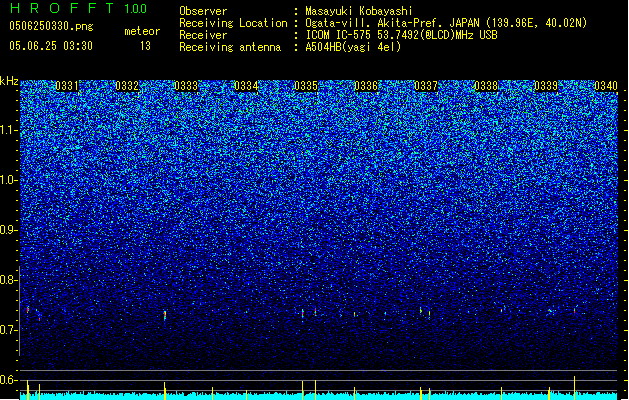Image resolution: width=629 pixels, height=400 pixels.
Task: Click the HROFFT 1.0.0 title text
Action: tap(78, 8)
